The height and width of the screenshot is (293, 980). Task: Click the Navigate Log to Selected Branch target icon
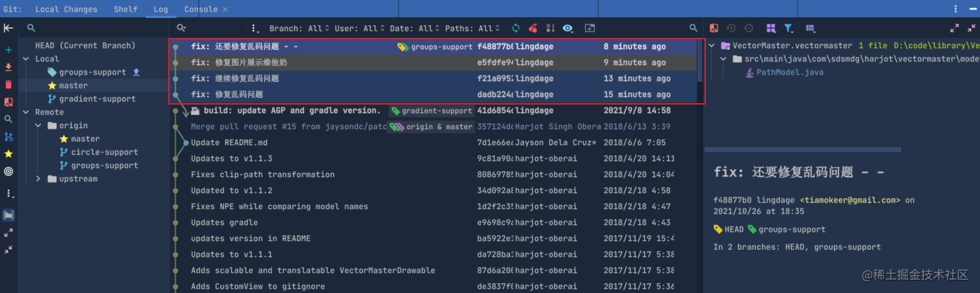tap(8, 171)
